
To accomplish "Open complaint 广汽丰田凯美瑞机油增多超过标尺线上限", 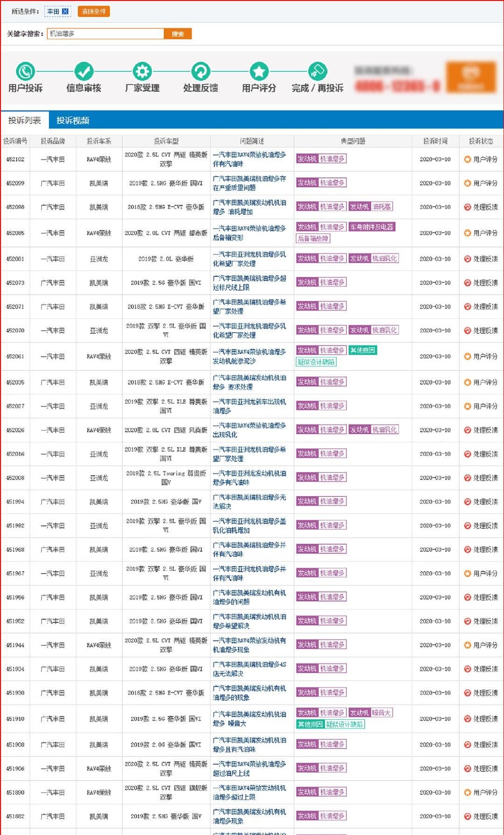I will [x=250, y=283].
